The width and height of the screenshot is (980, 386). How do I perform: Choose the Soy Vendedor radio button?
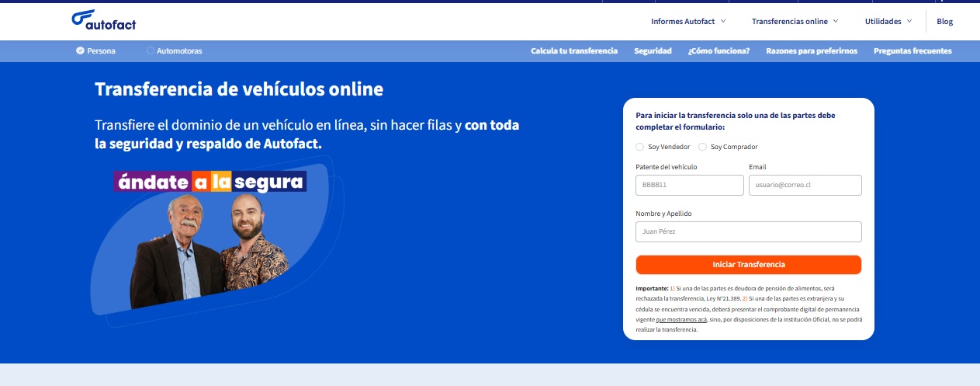[x=640, y=147]
